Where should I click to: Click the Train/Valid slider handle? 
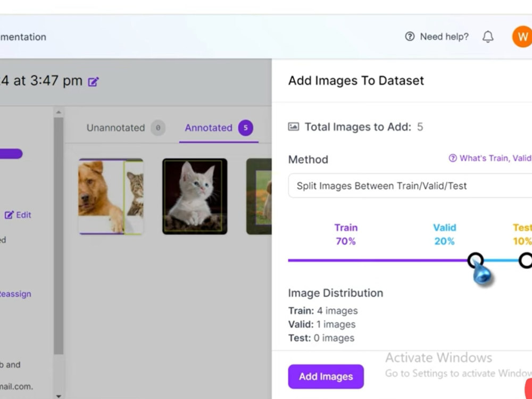(x=475, y=261)
